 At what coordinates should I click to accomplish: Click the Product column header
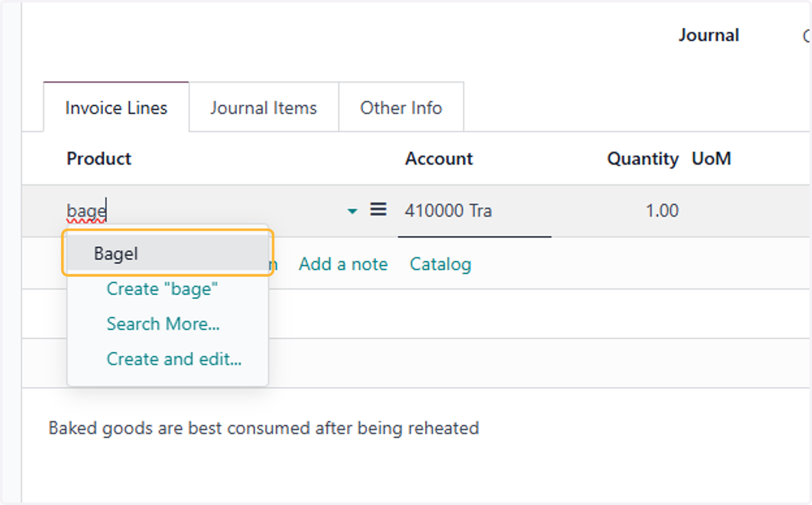[99, 158]
